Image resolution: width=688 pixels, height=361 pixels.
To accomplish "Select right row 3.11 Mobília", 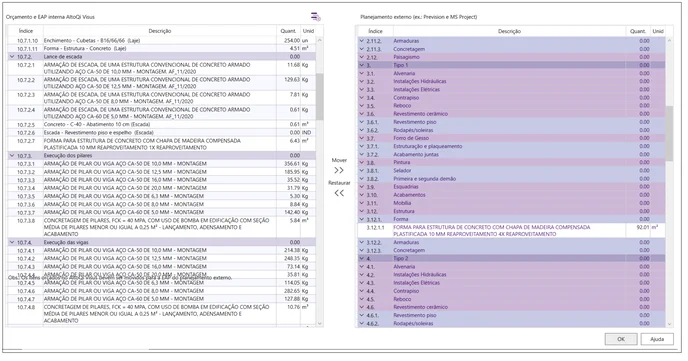I will (x=511, y=203).
